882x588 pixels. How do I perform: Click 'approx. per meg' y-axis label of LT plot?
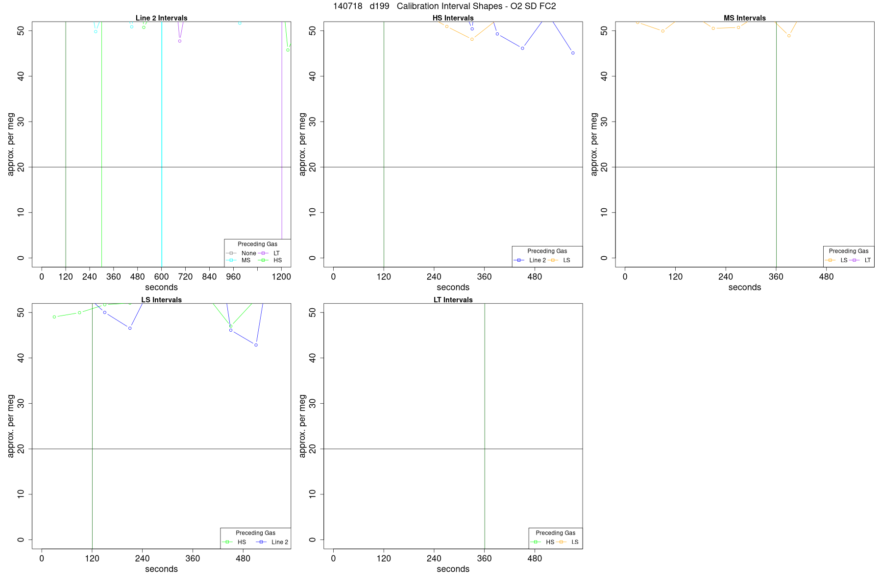(302, 426)
